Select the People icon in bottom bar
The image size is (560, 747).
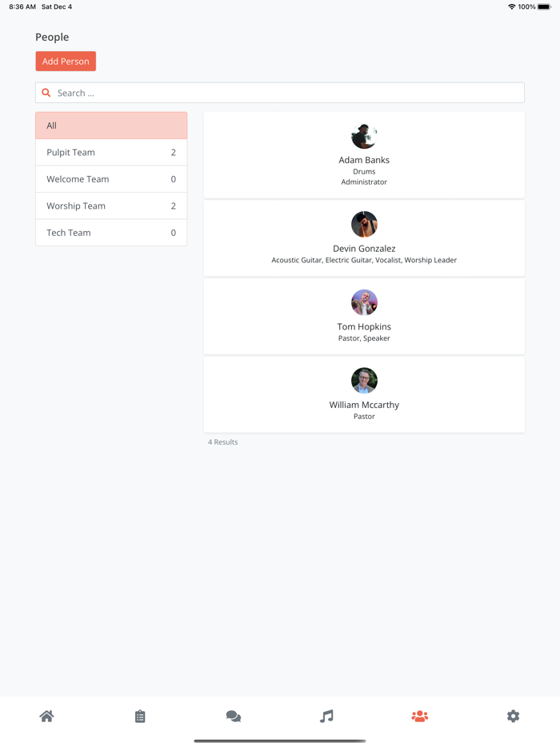(420, 716)
